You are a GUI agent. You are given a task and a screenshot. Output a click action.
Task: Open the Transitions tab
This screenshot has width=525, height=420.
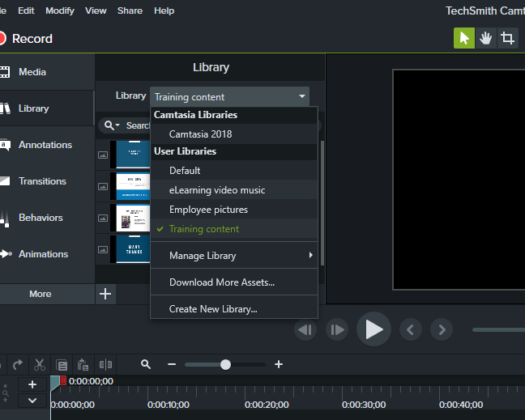tap(47, 181)
